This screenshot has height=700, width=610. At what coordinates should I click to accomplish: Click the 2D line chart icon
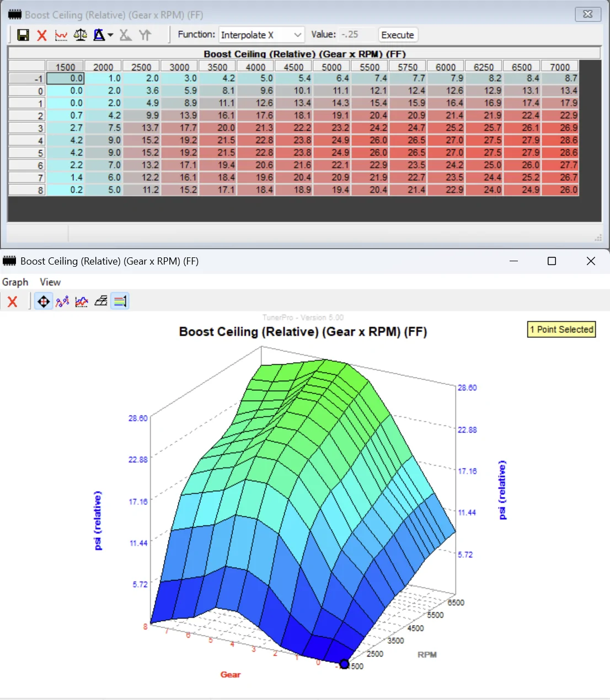82,301
